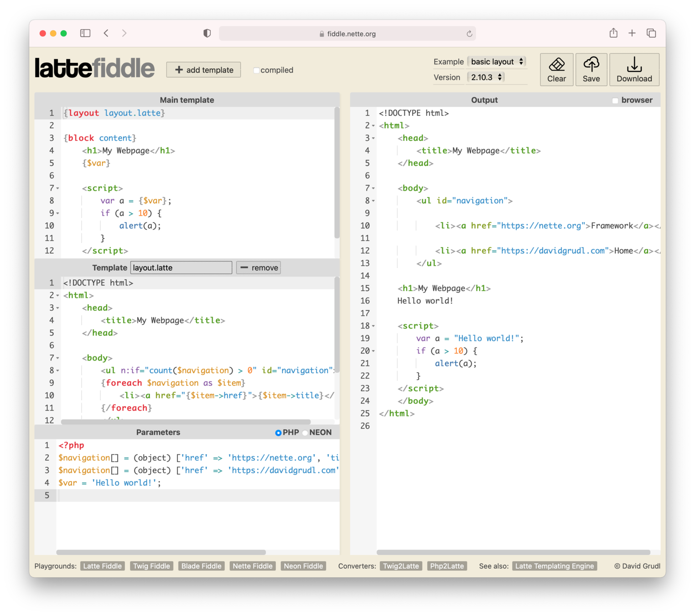
Task: Collapse the body fold in layout.latte line 7
Action: click(58, 358)
